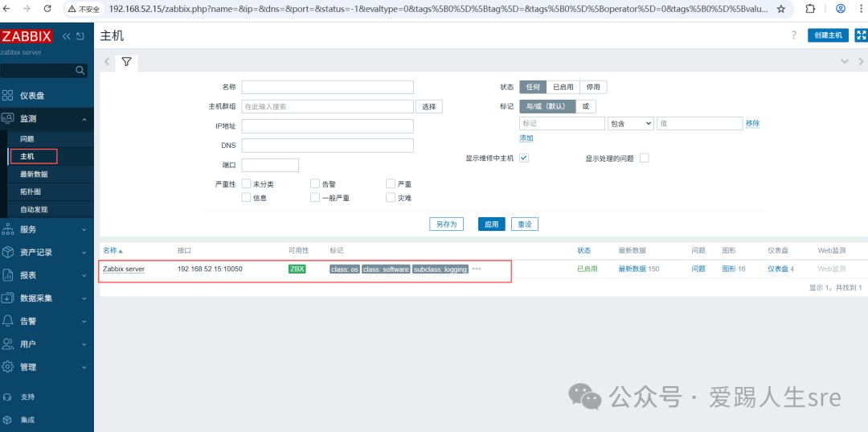Screen dimensions: 868x432
Task: Click the green ZBX availability badge
Action: [297, 269]
